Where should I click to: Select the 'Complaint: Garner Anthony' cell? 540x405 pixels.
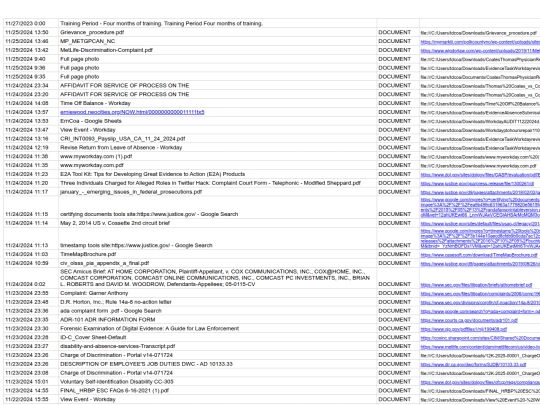[x=217, y=293]
